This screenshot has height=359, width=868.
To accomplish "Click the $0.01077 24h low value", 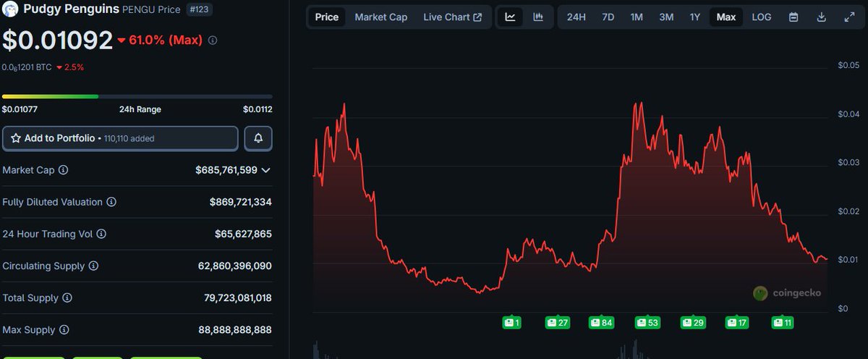I will [x=20, y=109].
